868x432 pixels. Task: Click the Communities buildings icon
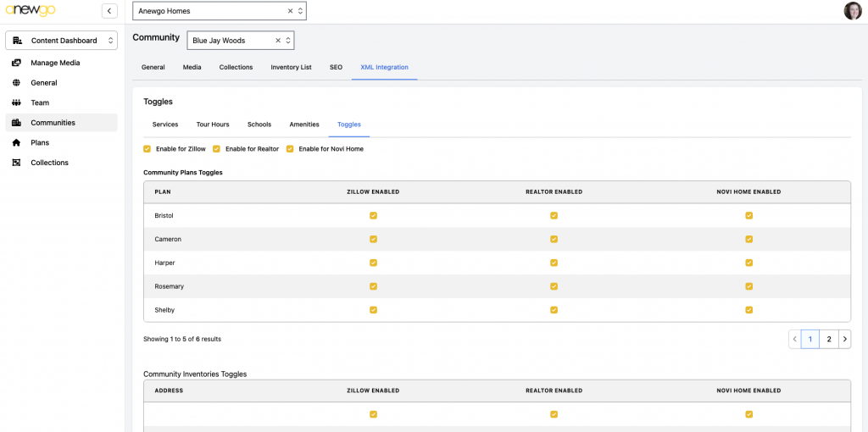coord(17,123)
